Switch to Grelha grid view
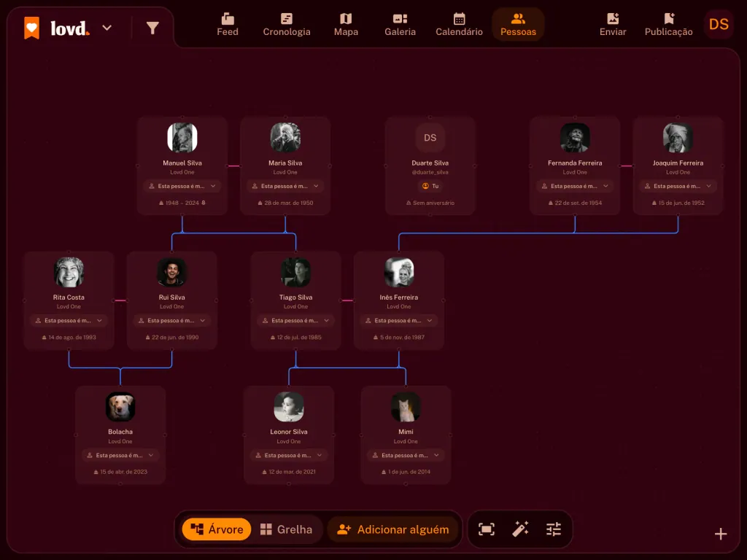Viewport: 747px width, 560px height. click(286, 529)
